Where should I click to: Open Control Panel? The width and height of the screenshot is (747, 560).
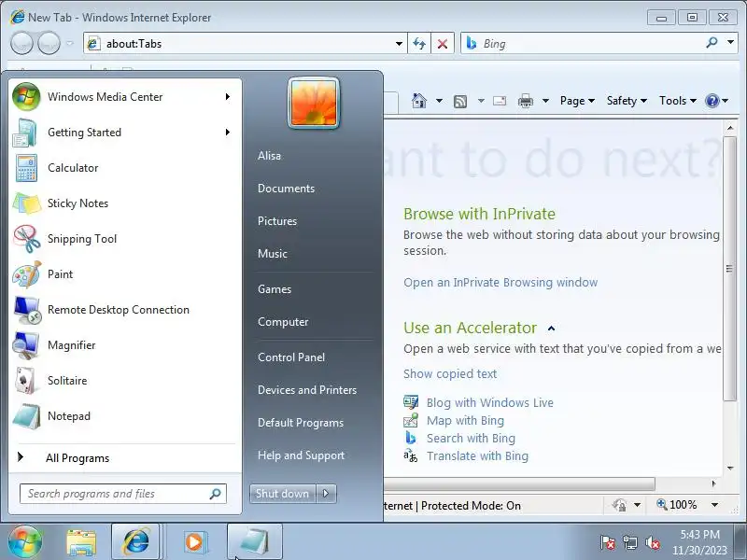pos(291,357)
